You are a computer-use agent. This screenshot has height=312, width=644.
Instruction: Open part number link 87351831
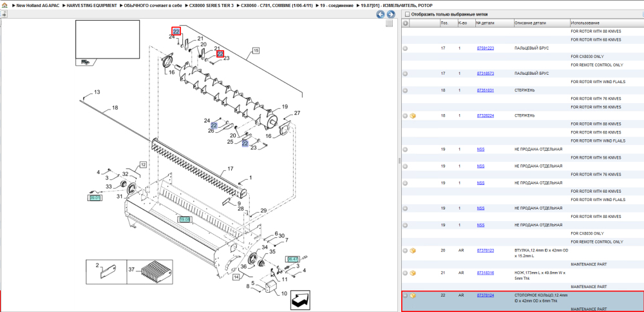[x=485, y=90]
